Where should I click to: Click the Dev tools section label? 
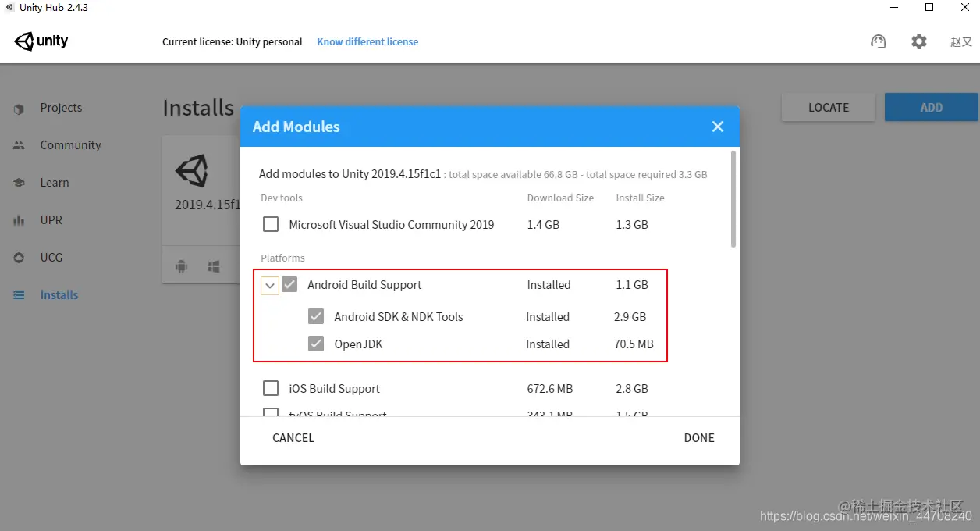coord(282,198)
